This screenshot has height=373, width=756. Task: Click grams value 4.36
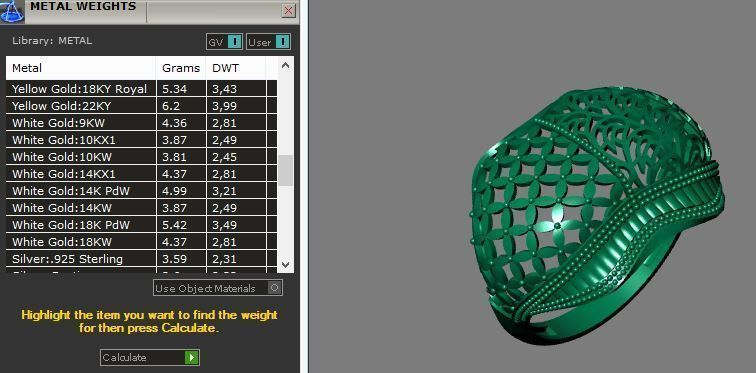(x=175, y=123)
